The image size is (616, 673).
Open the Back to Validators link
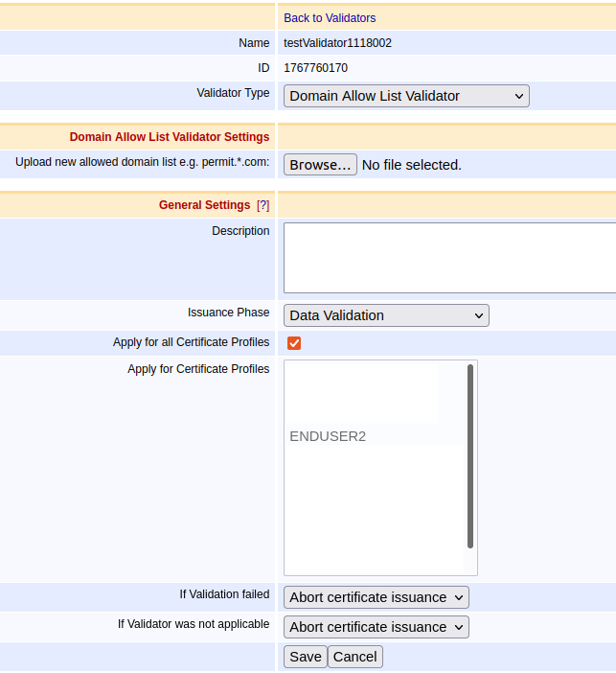tap(330, 18)
